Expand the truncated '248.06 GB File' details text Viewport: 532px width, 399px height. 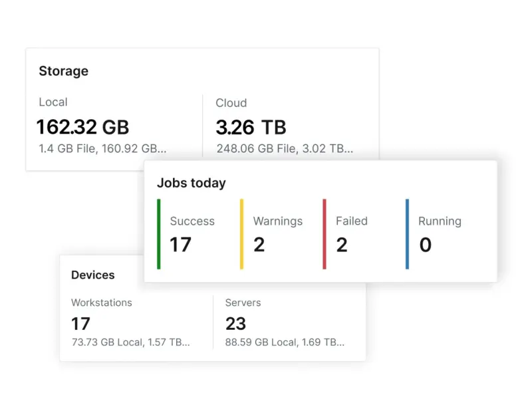pos(284,148)
